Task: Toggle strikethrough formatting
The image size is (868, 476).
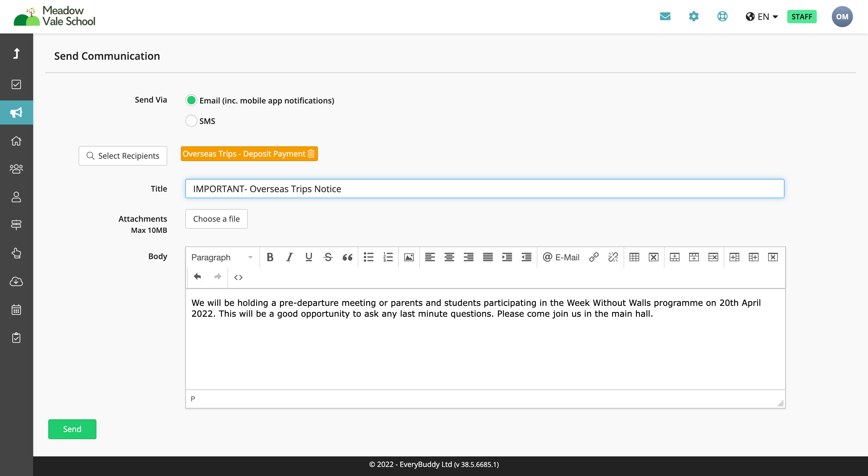Action: coord(328,257)
